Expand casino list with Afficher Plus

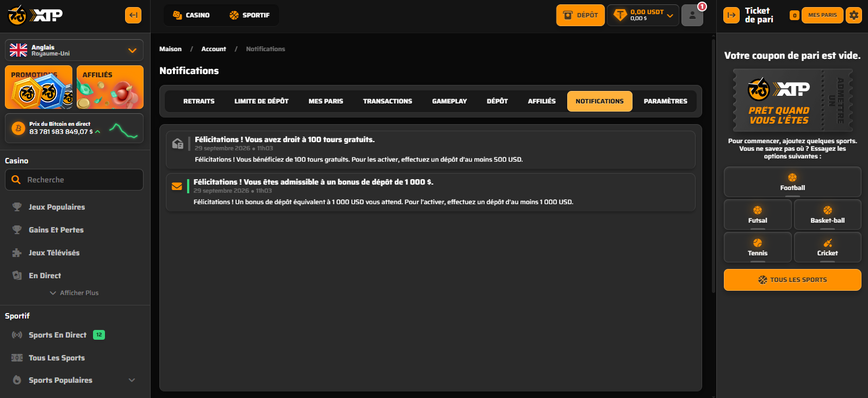click(75, 293)
